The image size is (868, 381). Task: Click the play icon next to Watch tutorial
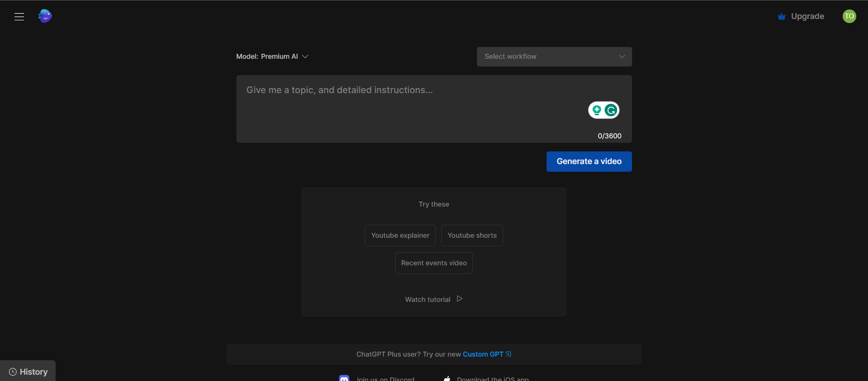pyautogui.click(x=460, y=299)
